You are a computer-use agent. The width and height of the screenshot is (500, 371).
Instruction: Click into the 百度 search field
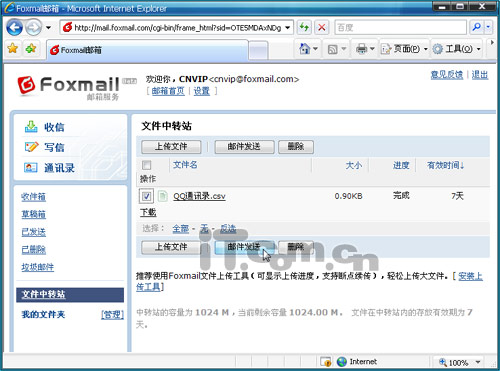(x=400, y=27)
